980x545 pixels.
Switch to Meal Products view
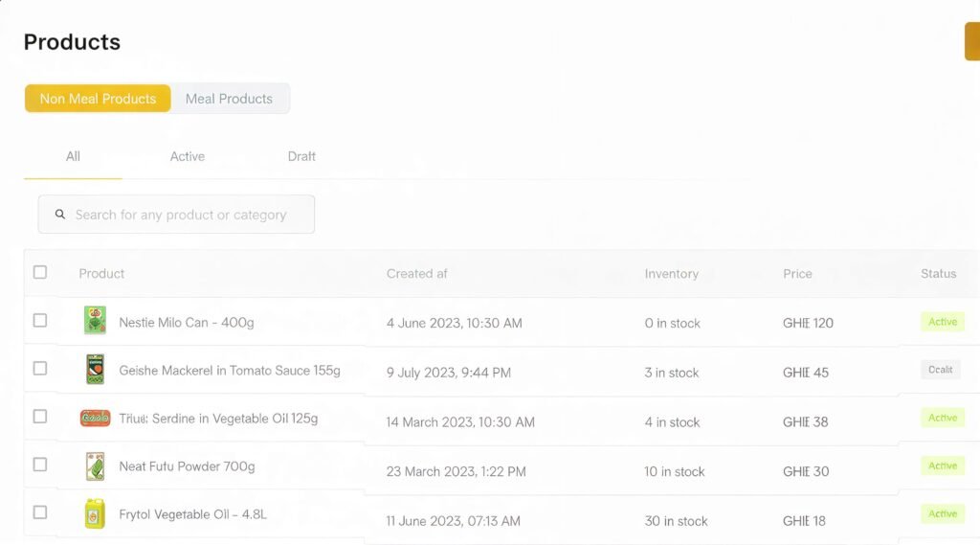coord(230,99)
